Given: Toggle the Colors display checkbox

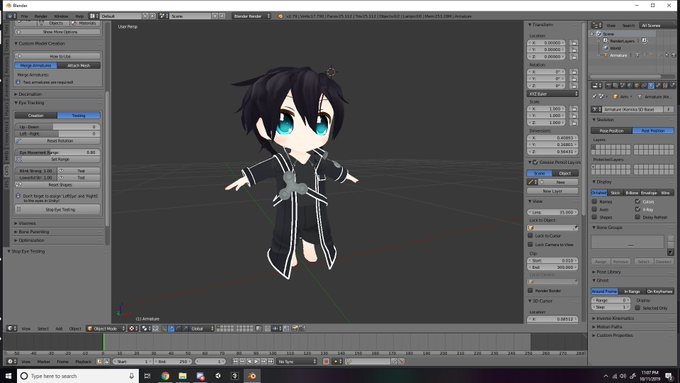Looking at the screenshot, I should (x=638, y=202).
